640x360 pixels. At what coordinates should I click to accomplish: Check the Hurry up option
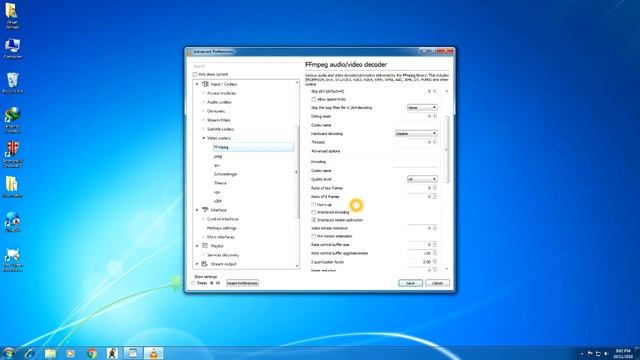[x=313, y=204]
